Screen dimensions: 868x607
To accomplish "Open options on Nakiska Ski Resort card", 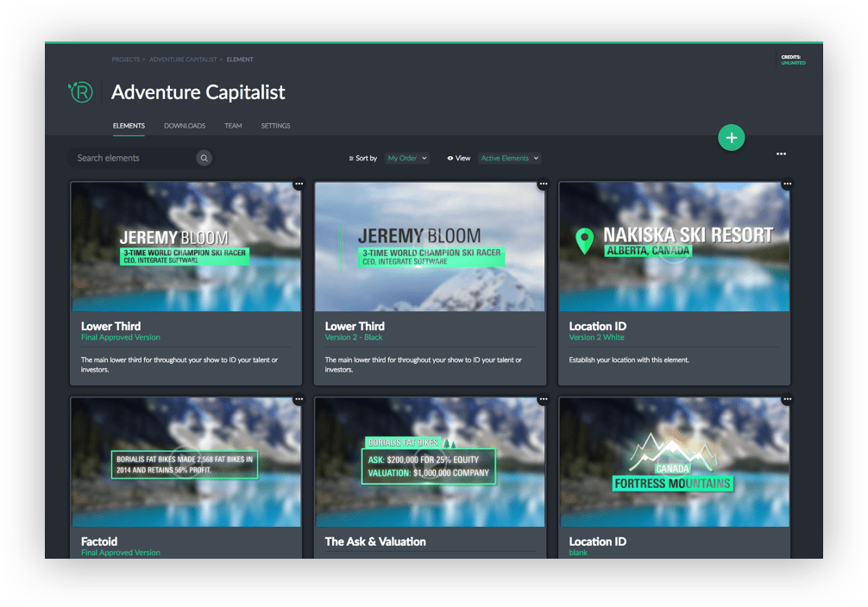I will click(787, 184).
